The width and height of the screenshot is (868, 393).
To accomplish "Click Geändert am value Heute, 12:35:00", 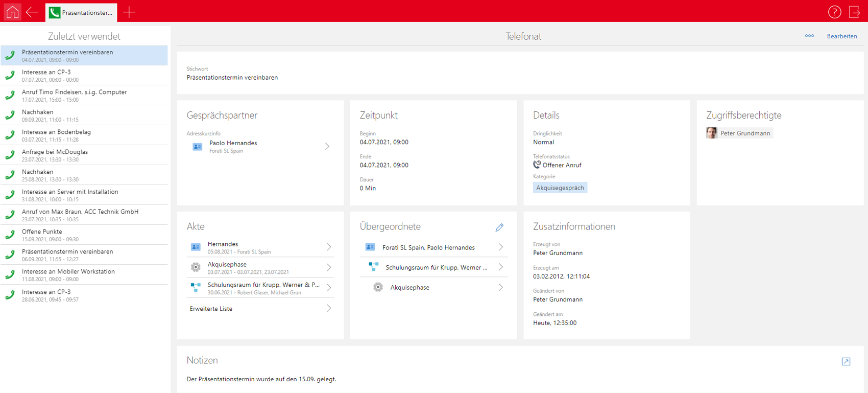I will [x=555, y=323].
